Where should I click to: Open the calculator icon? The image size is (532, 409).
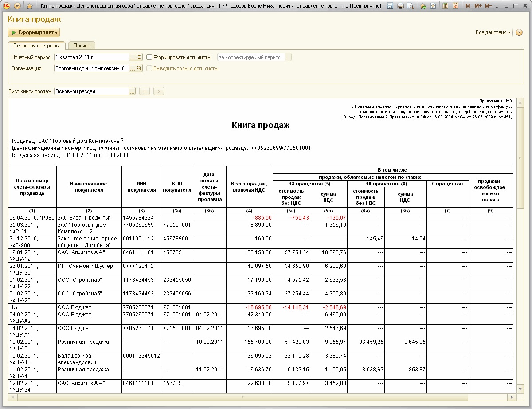[x=446, y=6]
